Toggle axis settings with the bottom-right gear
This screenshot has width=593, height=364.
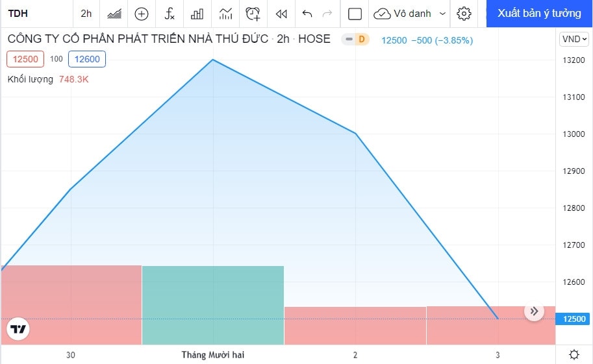pos(574,354)
